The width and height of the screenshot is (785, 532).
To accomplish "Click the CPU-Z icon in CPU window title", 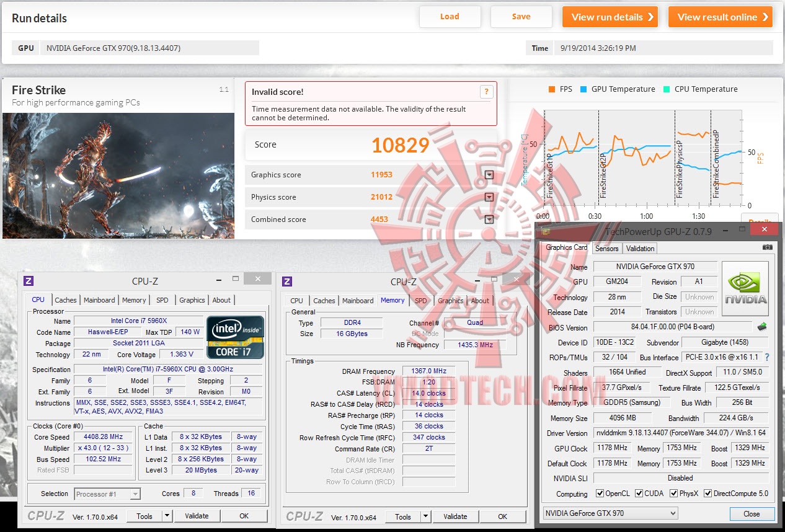I will [29, 281].
